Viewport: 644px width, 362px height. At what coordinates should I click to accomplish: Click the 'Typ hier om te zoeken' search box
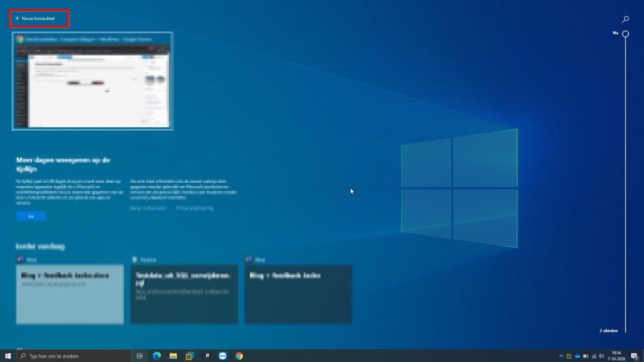tap(74, 356)
